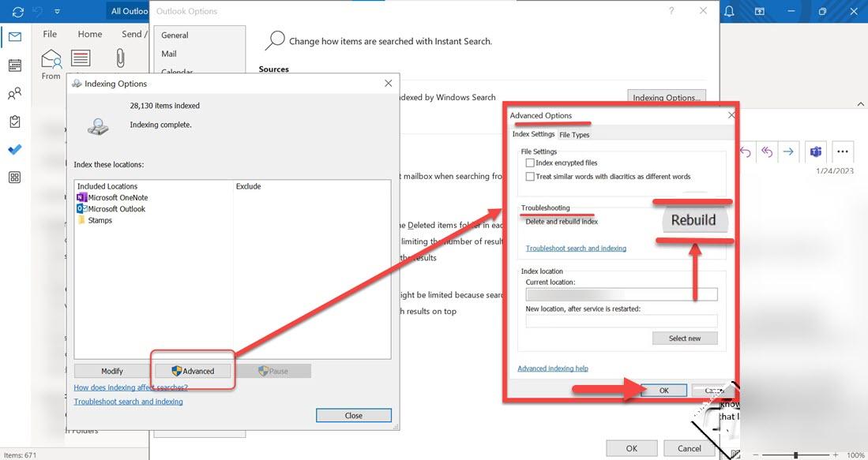The image size is (868, 460).
Task: Open the Home ribbon tab
Action: (90, 34)
